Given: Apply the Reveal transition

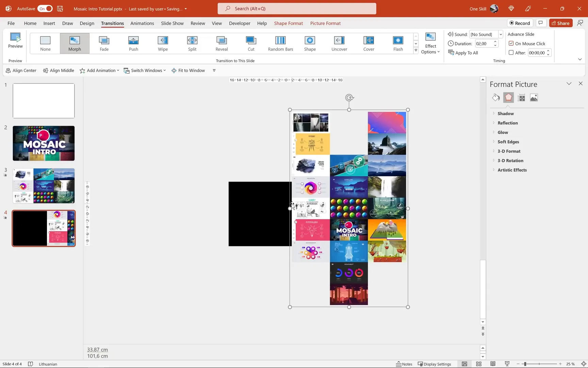Looking at the screenshot, I should pyautogui.click(x=222, y=43).
